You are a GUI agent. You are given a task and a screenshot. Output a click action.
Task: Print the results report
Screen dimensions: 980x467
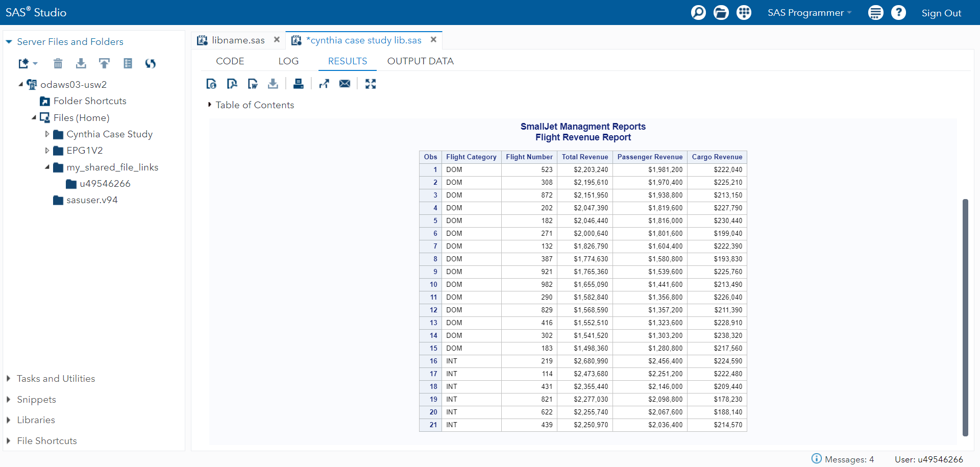point(299,84)
